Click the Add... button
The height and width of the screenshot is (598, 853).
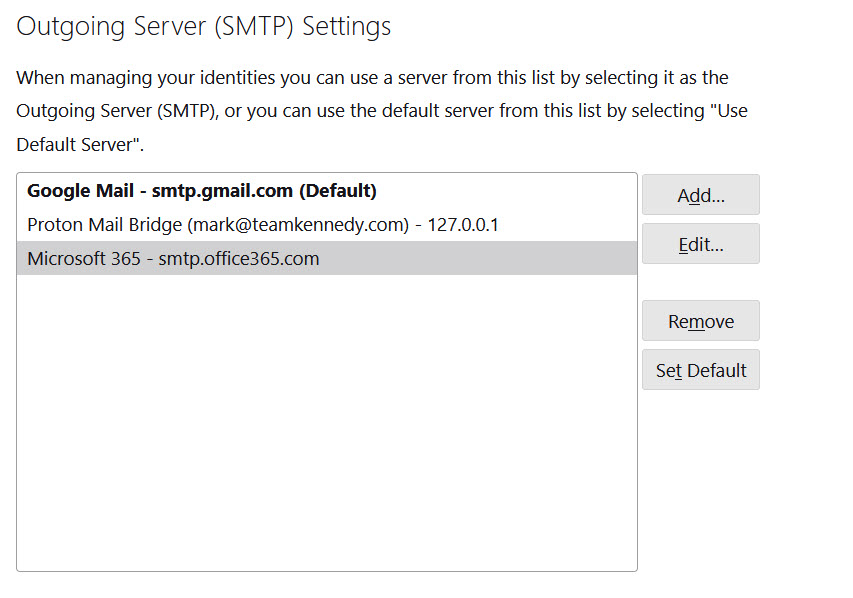pos(700,195)
